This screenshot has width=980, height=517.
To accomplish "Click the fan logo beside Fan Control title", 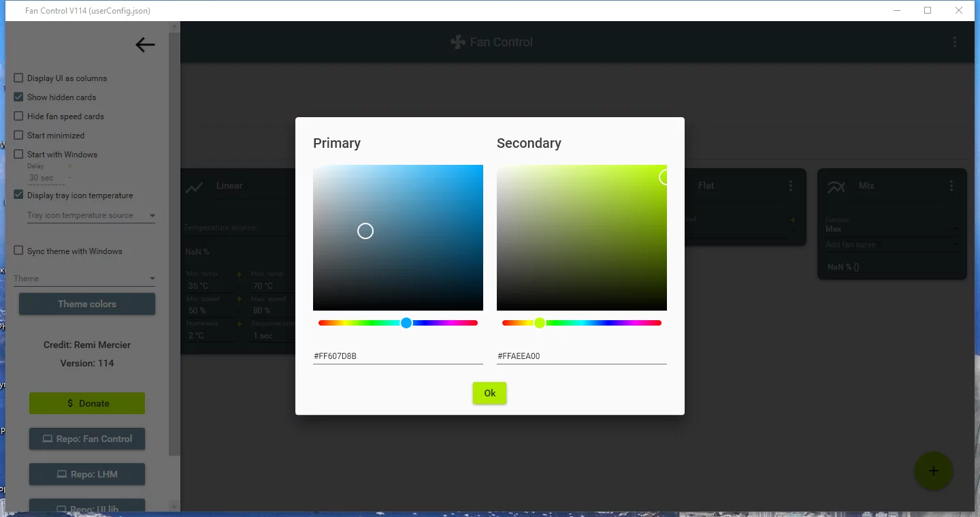I will tap(458, 42).
